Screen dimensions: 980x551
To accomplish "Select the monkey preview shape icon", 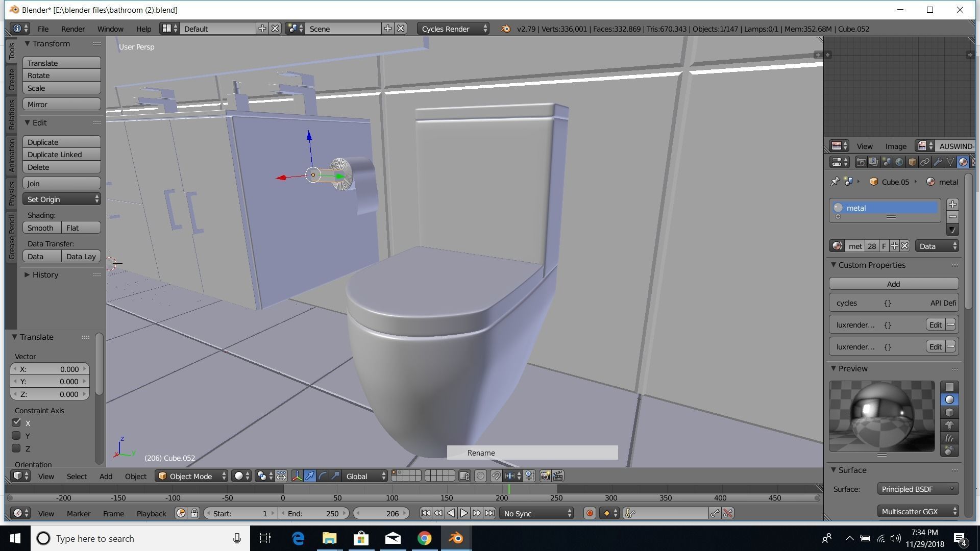I will click(949, 425).
